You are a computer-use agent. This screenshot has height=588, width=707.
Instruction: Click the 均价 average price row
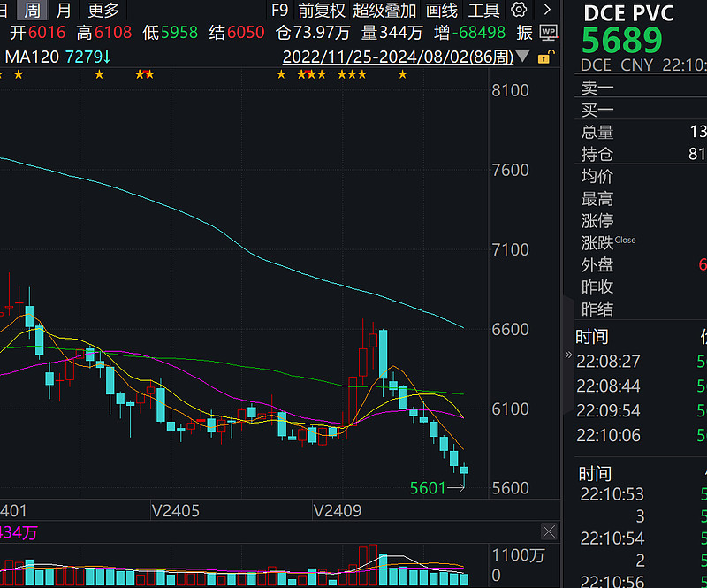tap(641, 176)
